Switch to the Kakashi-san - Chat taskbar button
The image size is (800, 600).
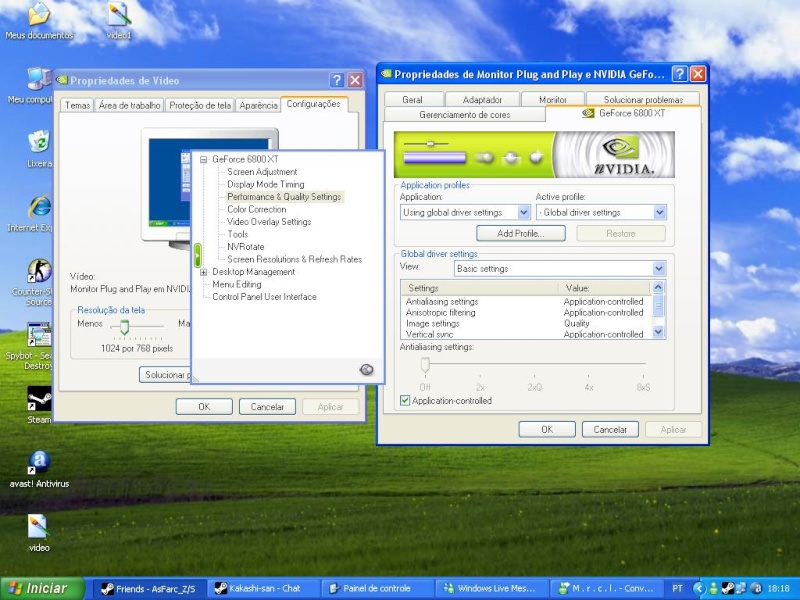[264, 588]
